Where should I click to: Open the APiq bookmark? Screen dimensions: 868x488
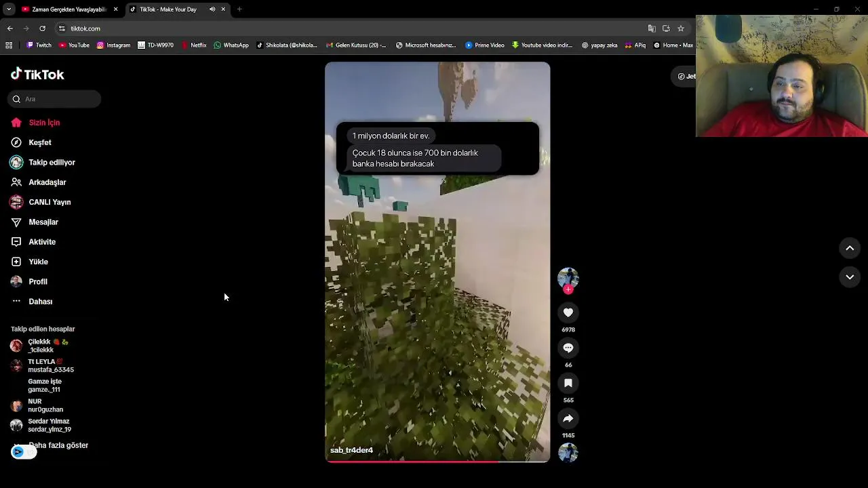[635, 45]
